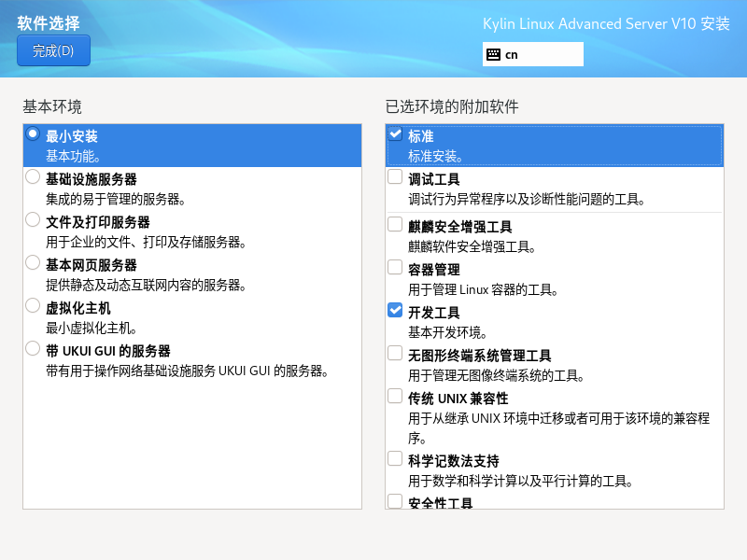Screen dimensions: 747x560
Task: Select 带 UKUI GUI 的服务器 option
Action: tap(34, 349)
